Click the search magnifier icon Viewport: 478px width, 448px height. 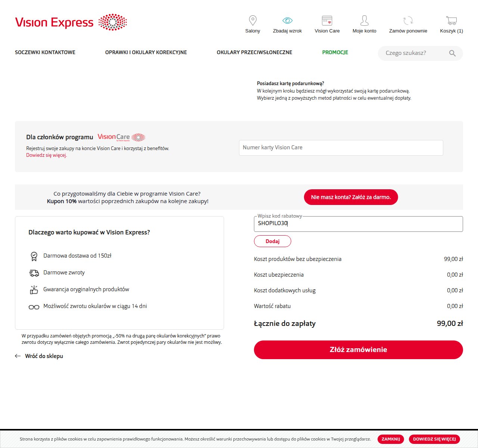click(452, 53)
